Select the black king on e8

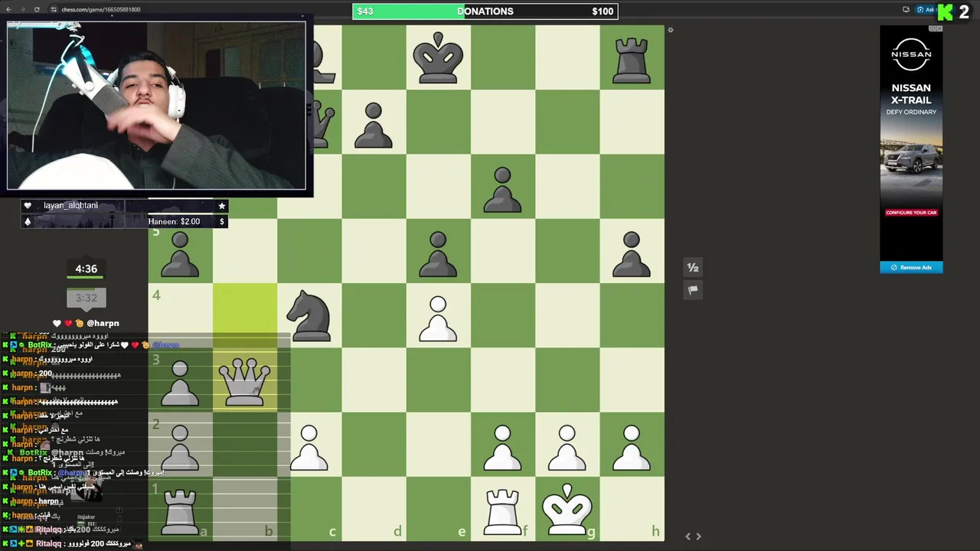pos(438,57)
